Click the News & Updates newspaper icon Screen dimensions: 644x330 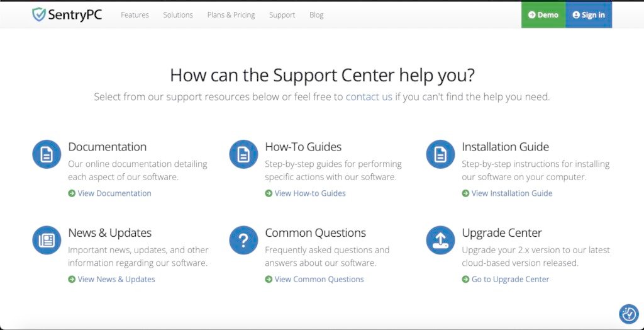pyautogui.click(x=47, y=240)
